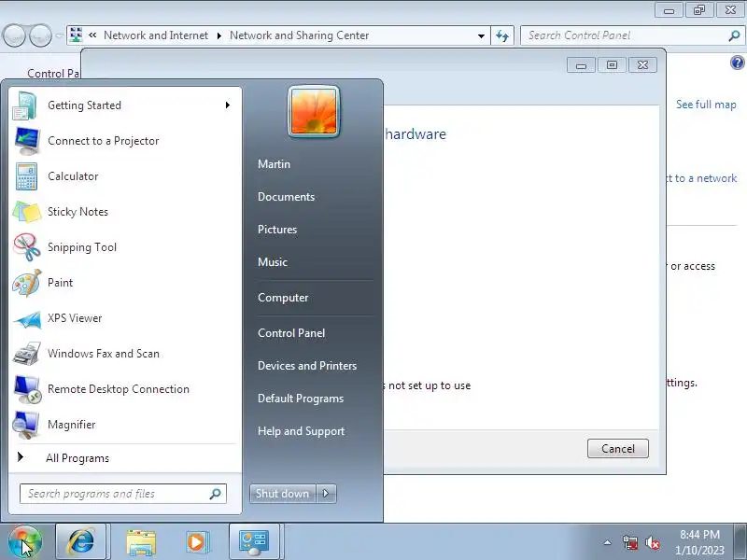Click search magnifier in Start menu
Screen dimensions: 747x560
click(216, 494)
